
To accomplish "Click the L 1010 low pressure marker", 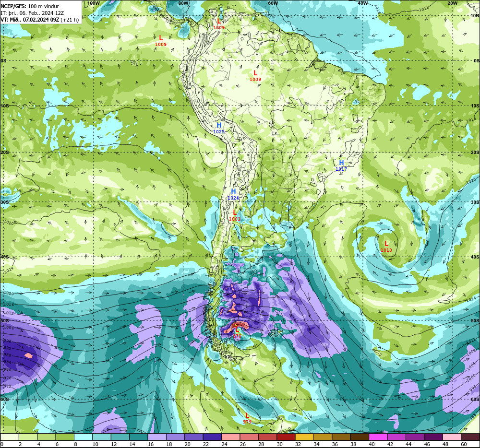I will pyautogui.click(x=386, y=247).
